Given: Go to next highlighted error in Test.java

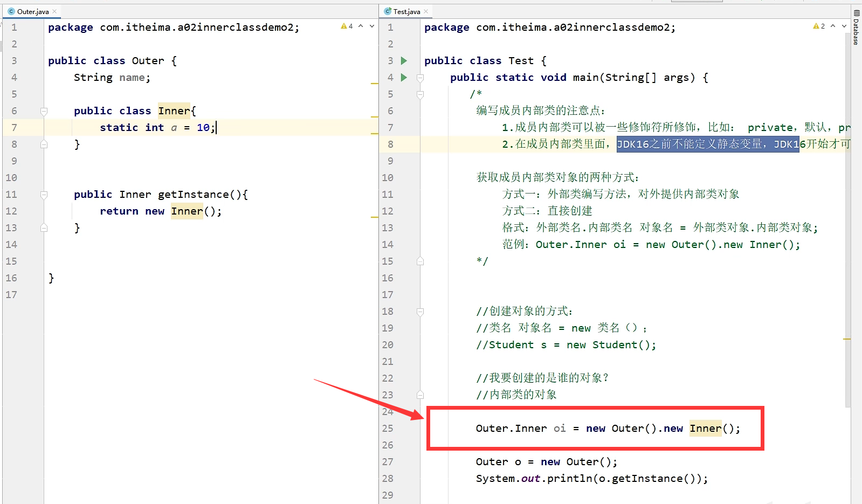Looking at the screenshot, I should [x=844, y=26].
